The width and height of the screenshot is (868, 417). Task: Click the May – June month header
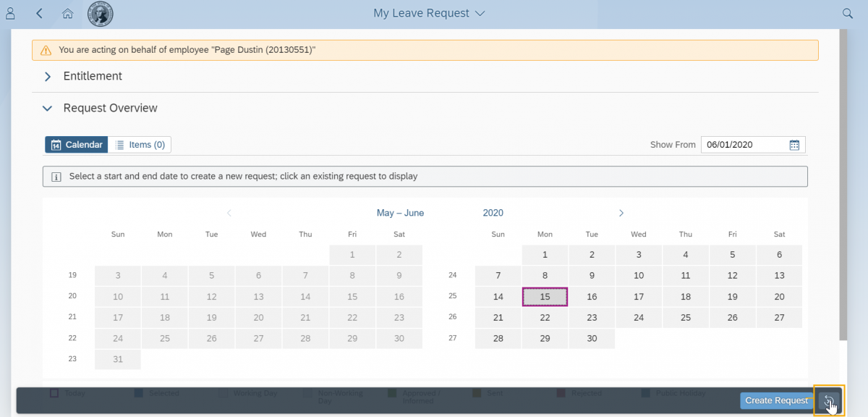pyautogui.click(x=400, y=213)
